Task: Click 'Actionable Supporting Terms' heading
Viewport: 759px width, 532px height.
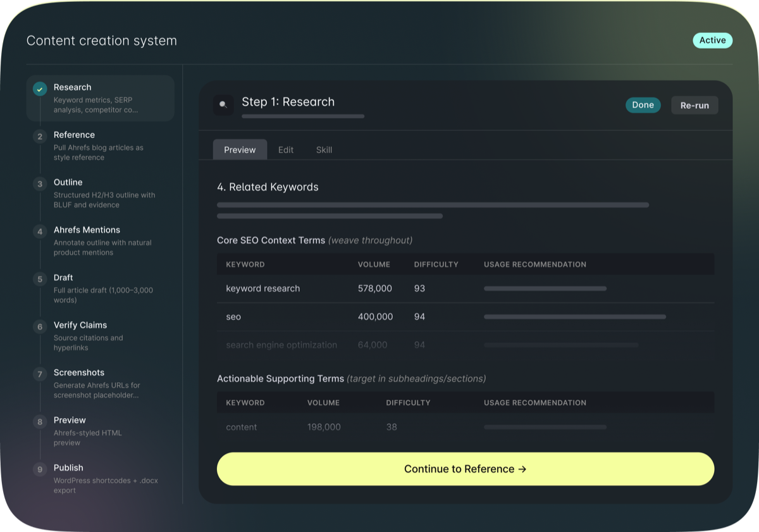Action: click(280, 379)
